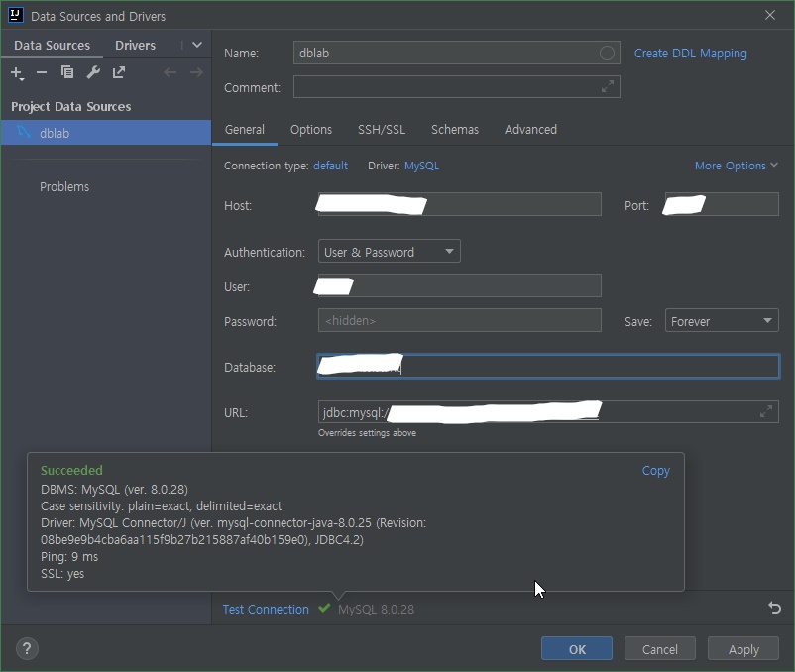795x672 pixels.
Task: Expand the Comment field editor icon
Action: pyautogui.click(x=607, y=87)
